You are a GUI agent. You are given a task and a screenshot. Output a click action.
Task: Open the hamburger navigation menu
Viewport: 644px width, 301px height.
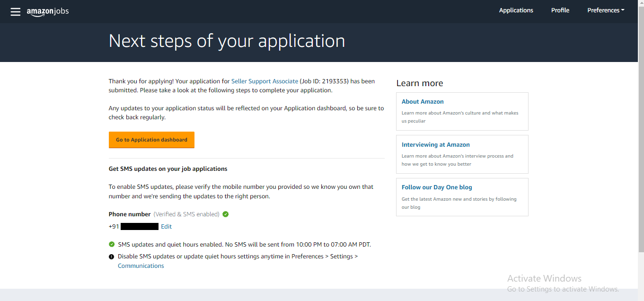pyautogui.click(x=16, y=12)
